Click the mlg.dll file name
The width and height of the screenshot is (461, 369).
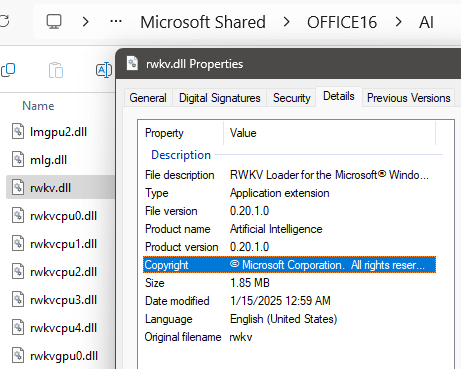pyautogui.click(x=48, y=160)
